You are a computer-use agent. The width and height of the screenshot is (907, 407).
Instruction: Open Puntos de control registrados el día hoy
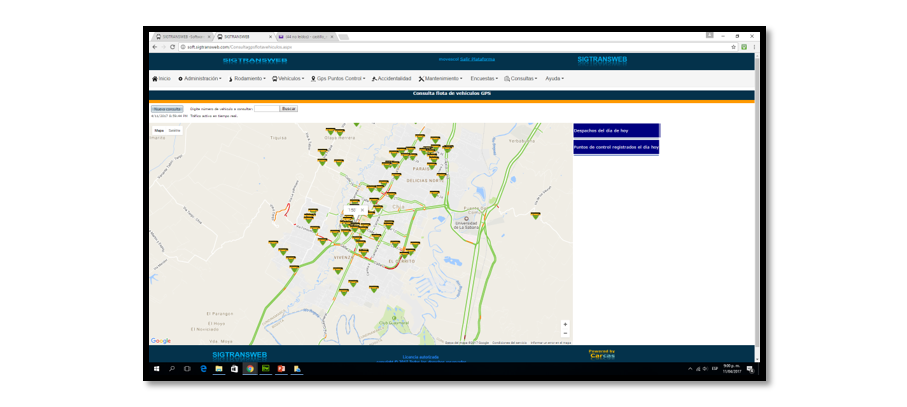[616, 147]
